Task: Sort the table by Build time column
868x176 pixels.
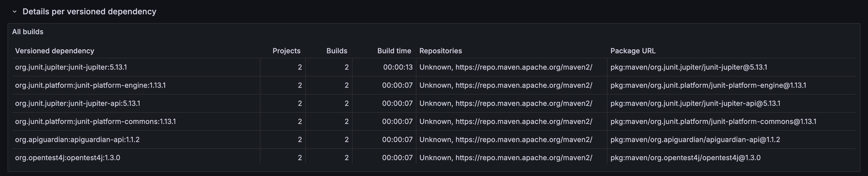Action: pos(394,51)
